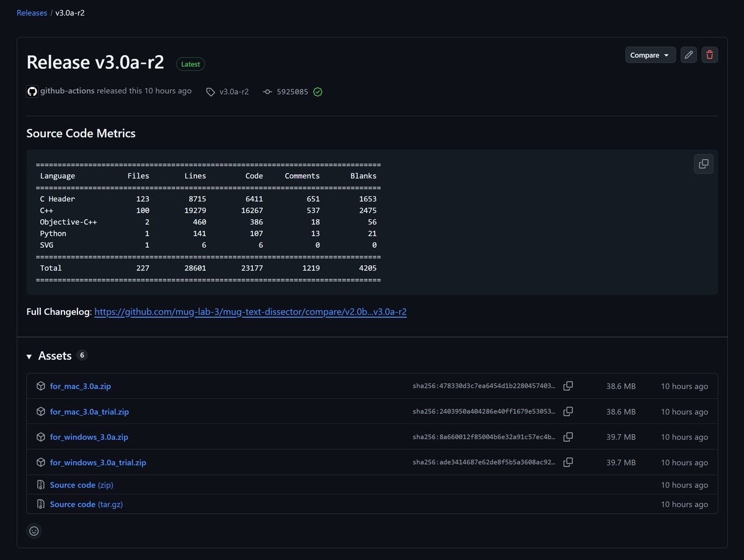
Task: Click the Assets count badge 6
Action: tap(82, 356)
